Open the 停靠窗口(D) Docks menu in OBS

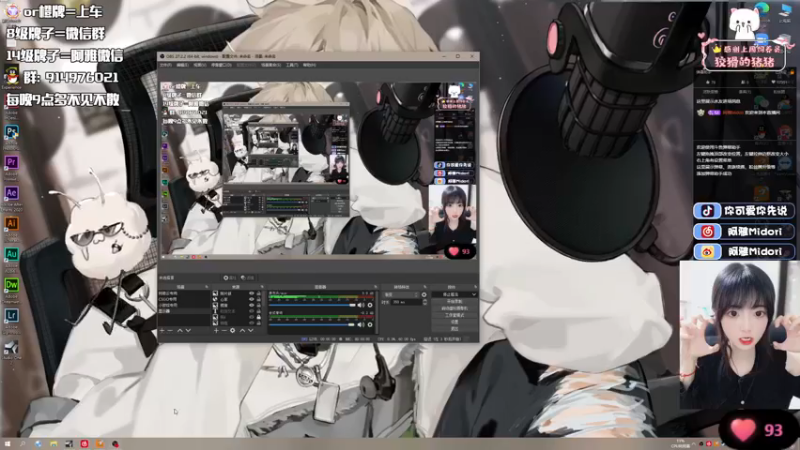pos(221,65)
